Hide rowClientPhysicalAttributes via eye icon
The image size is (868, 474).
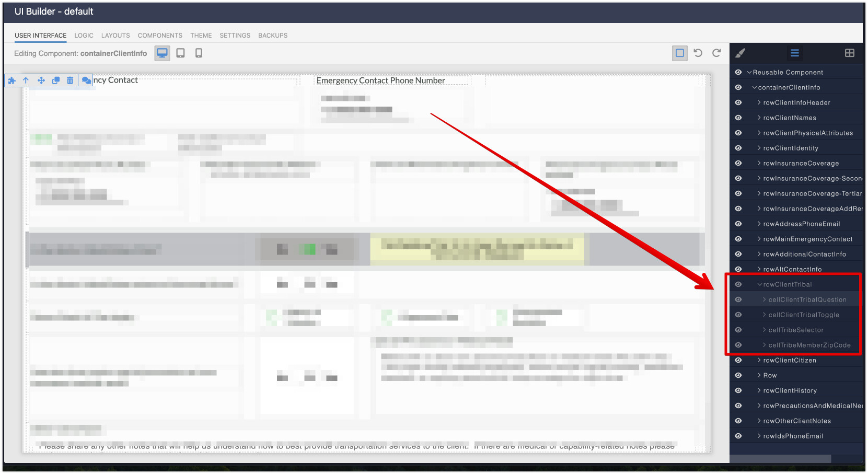tap(738, 133)
